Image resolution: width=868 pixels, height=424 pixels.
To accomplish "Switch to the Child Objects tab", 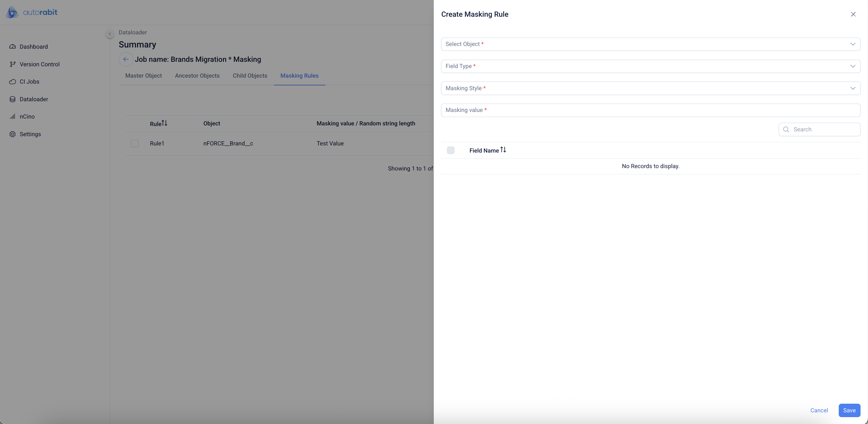I will click(250, 76).
